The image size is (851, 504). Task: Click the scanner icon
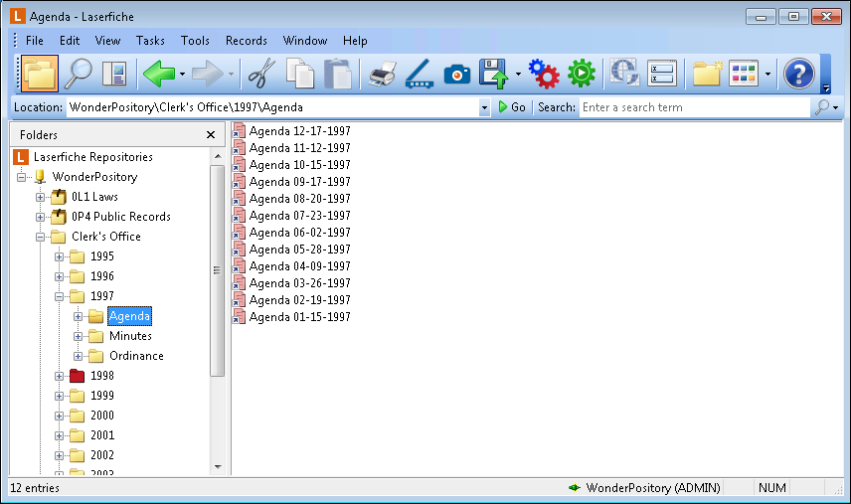click(420, 74)
